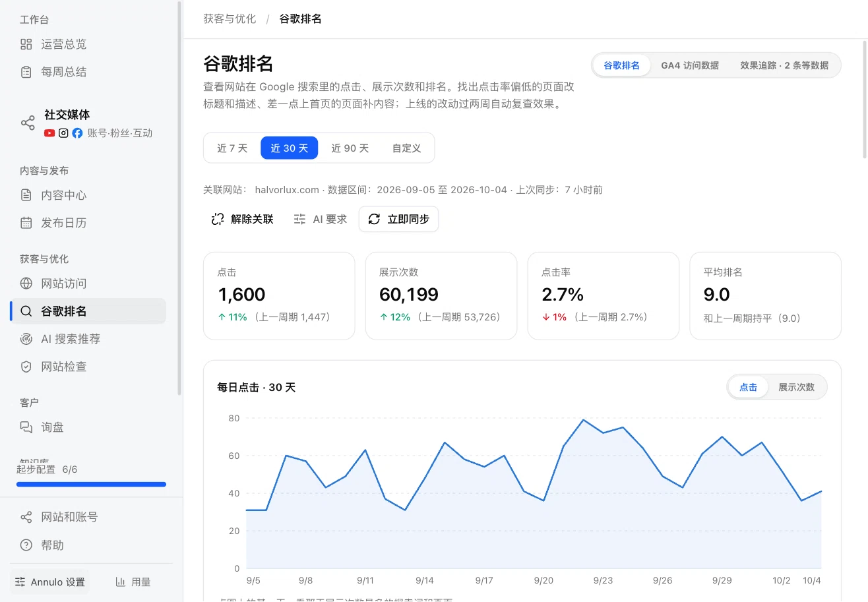
Task: Open 网站和账号 settings
Action: (88, 517)
